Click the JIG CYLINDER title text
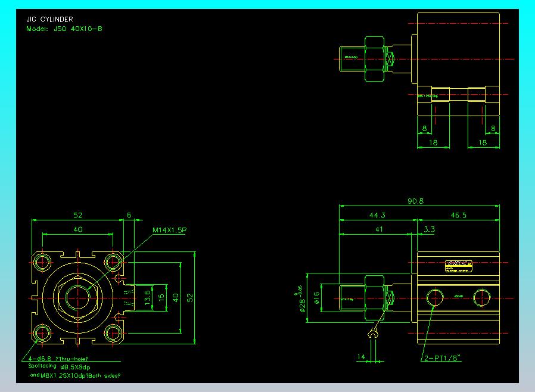The image size is (535, 392). pos(50,20)
